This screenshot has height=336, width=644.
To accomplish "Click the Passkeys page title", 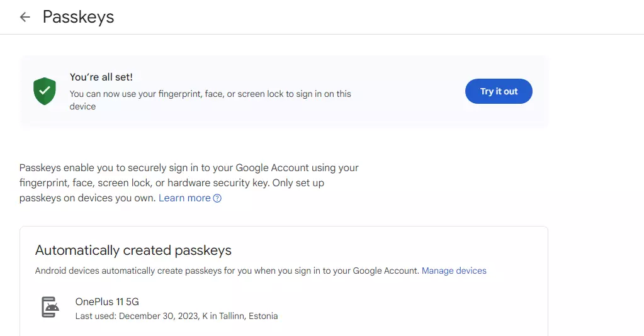I will pyautogui.click(x=78, y=17).
